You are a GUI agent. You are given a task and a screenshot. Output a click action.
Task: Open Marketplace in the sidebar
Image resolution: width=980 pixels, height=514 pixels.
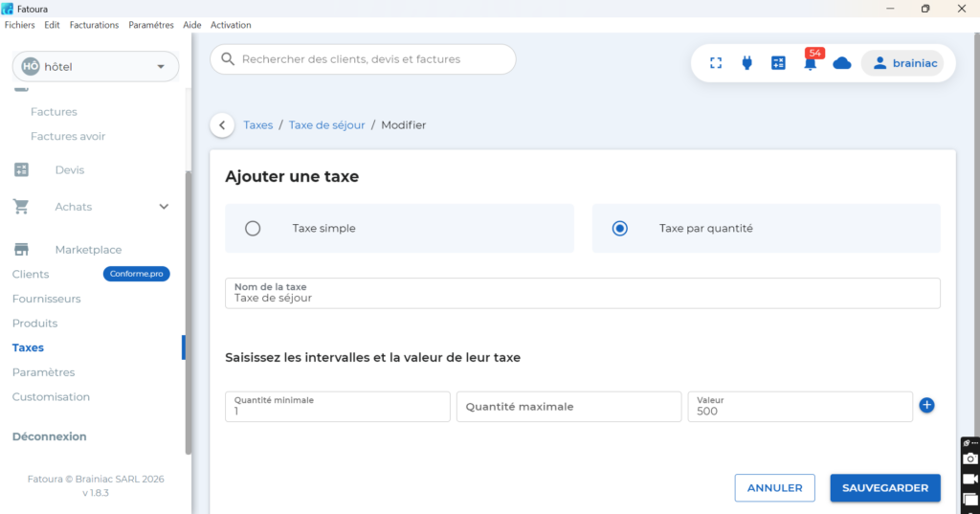(88, 250)
